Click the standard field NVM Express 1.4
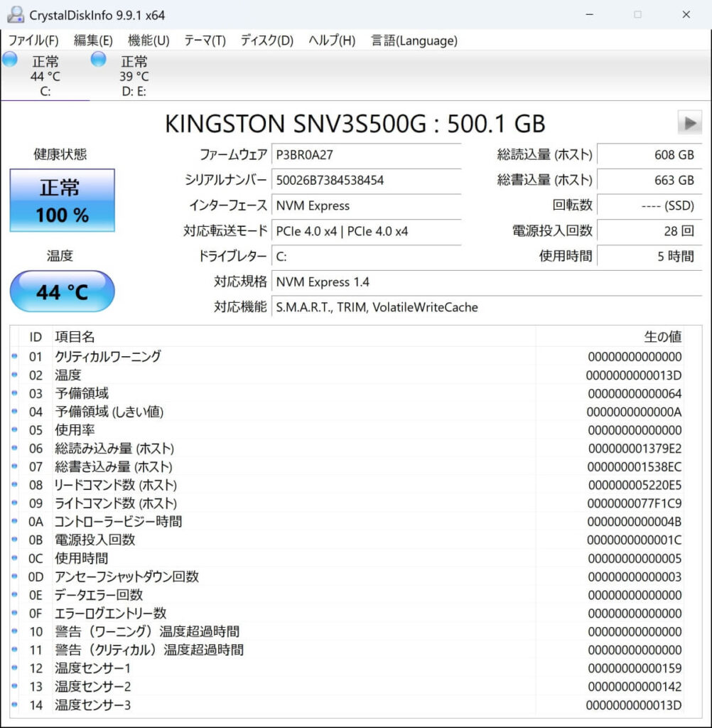The image size is (712, 728). point(487,282)
